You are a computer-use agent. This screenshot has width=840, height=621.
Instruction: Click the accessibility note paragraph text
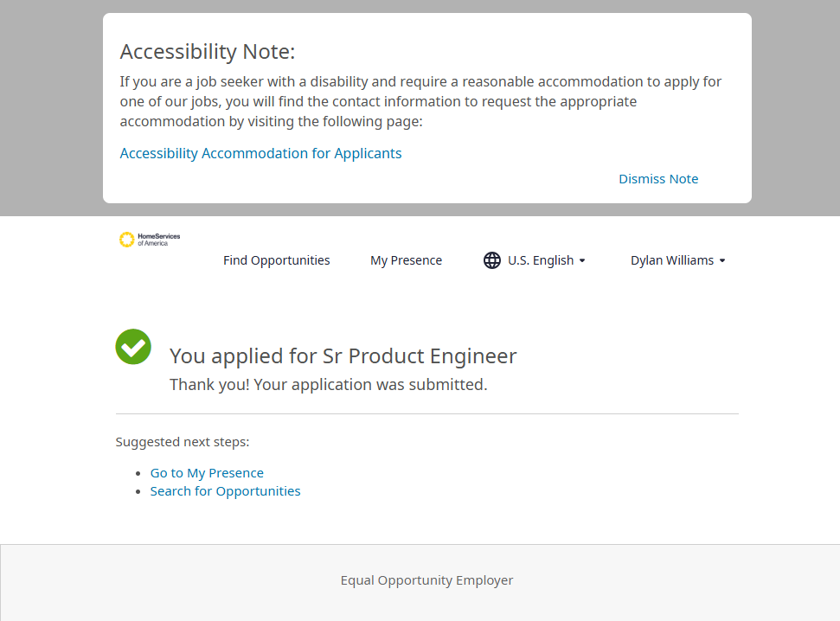coord(420,101)
